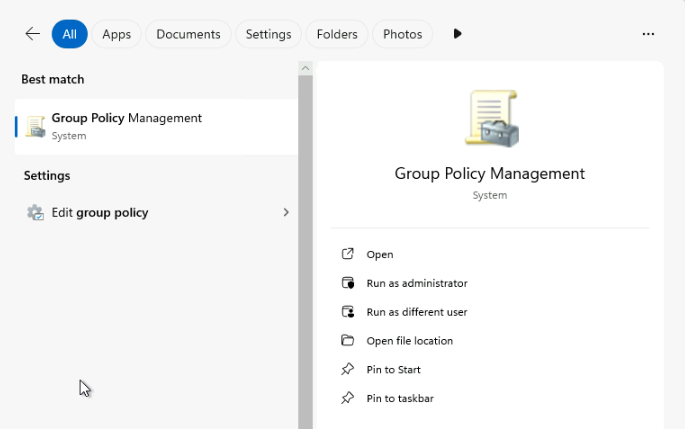The width and height of the screenshot is (685, 429).
Task: Click the Open file location folder icon
Action: (347, 340)
